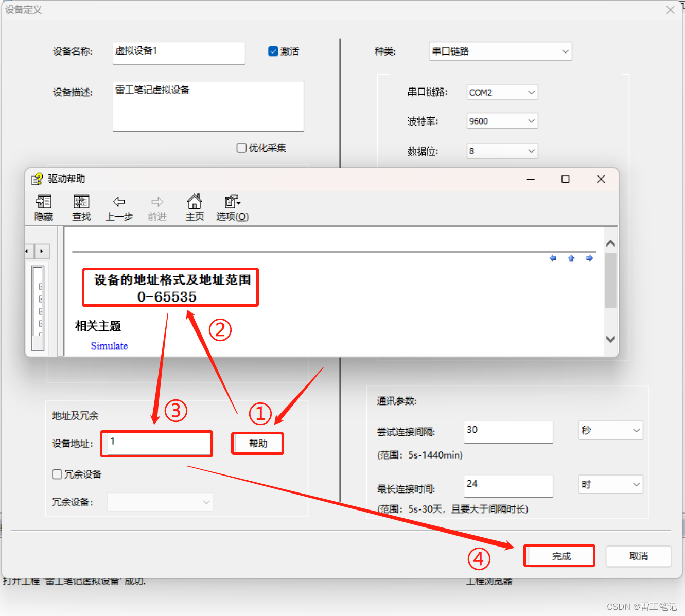Click the 设备描述 text area
The width and height of the screenshot is (685, 616).
coord(208,106)
